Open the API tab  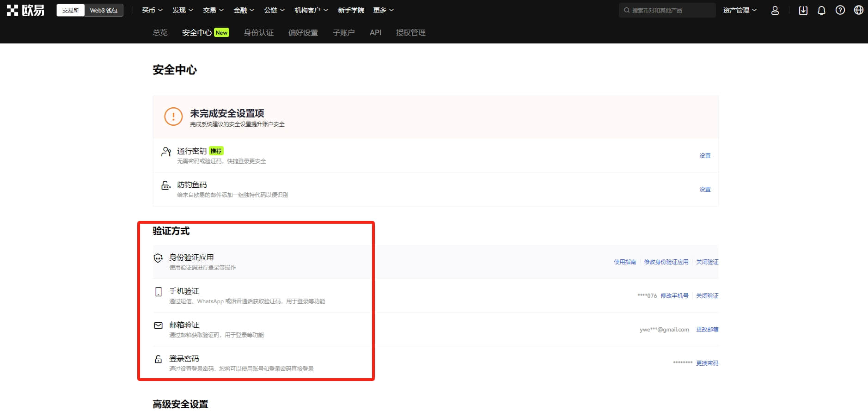pos(375,32)
